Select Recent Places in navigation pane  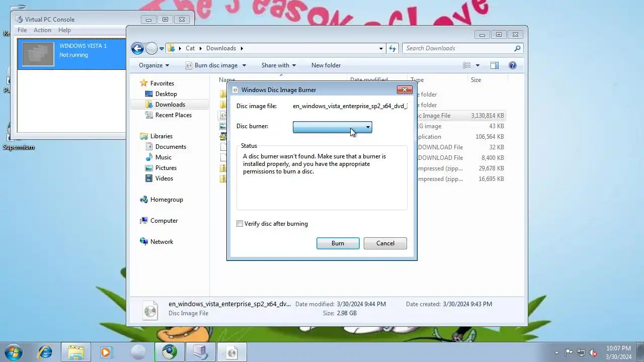click(x=174, y=115)
